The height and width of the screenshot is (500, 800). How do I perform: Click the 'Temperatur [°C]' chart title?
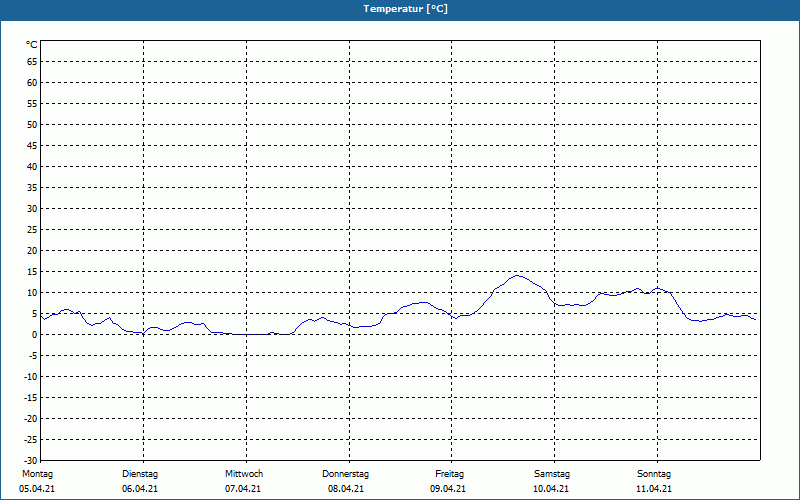(406, 9)
